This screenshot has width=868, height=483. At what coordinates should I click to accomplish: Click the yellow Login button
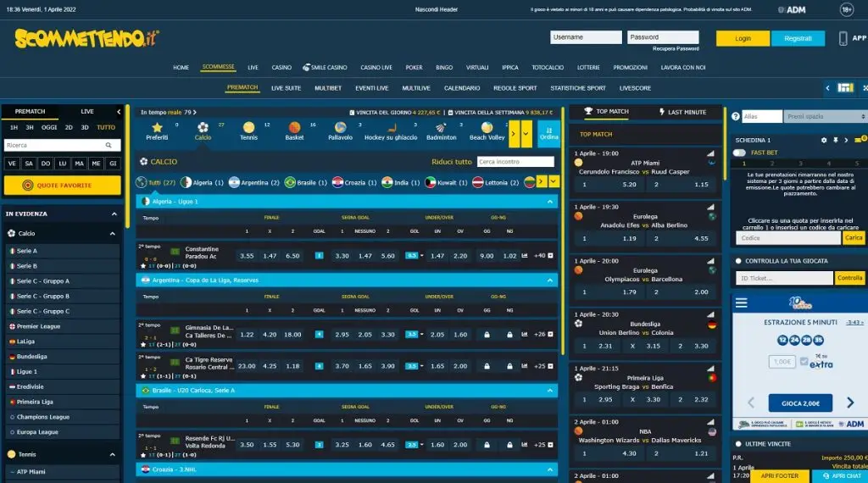[x=743, y=38]
